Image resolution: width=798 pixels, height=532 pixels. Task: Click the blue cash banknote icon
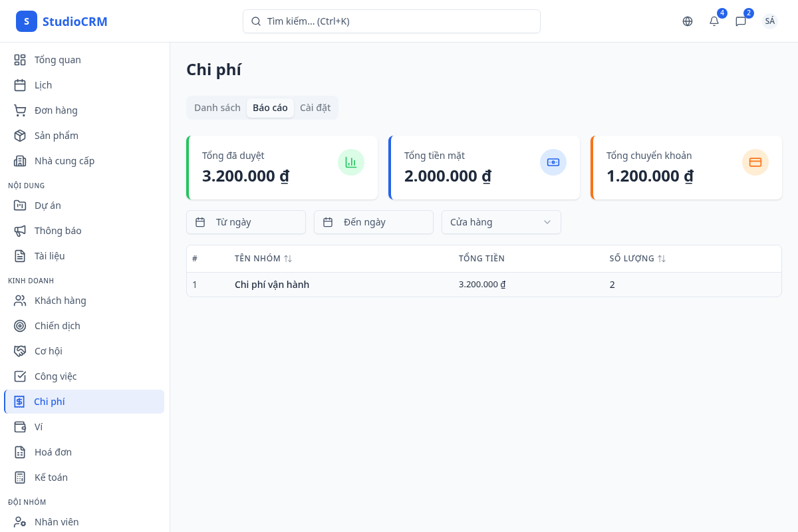tap(553, 162)
